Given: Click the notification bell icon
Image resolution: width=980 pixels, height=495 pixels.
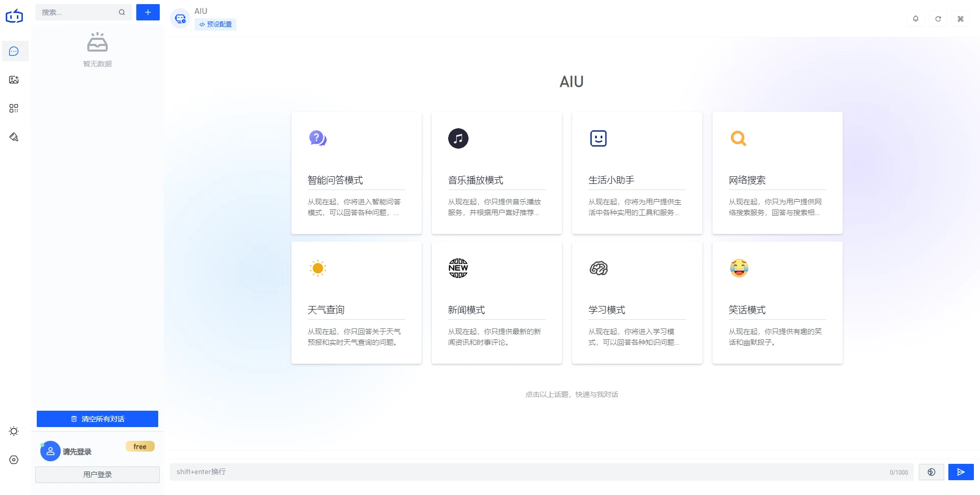Looking at the screenshot, I should coord(916,19).
